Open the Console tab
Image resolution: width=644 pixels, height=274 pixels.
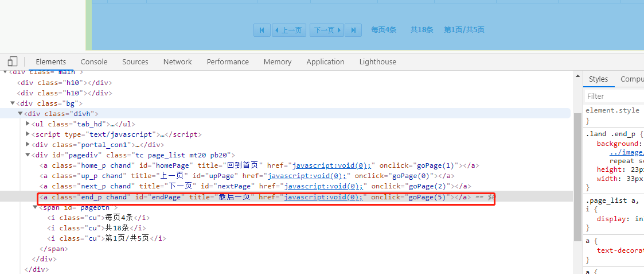click(94, 61)
